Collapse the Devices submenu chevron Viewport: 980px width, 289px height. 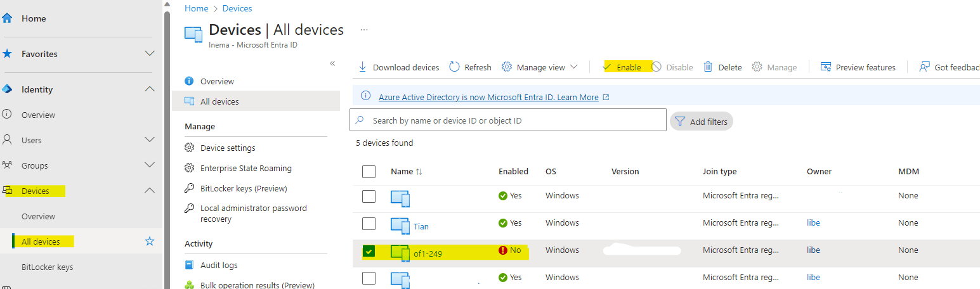click(150, 191)
